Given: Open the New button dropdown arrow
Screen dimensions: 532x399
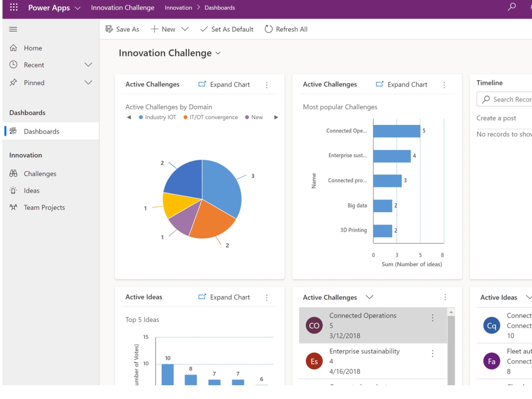Looking at the screenshot, I should click(x=185, y=29).
